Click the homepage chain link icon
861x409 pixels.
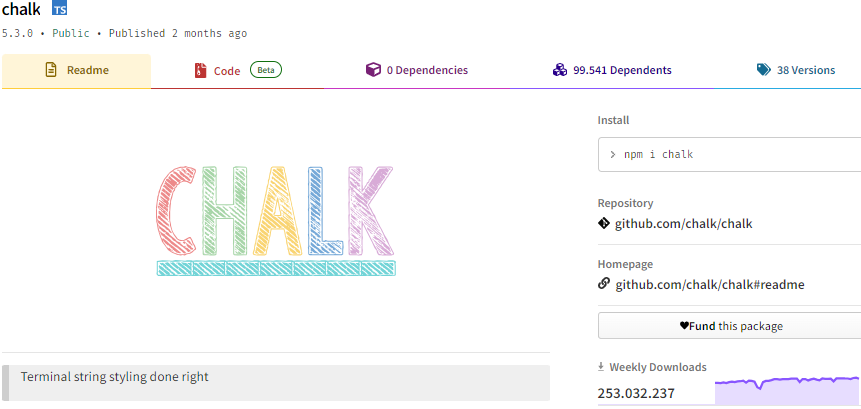click(x=603, y=284)
